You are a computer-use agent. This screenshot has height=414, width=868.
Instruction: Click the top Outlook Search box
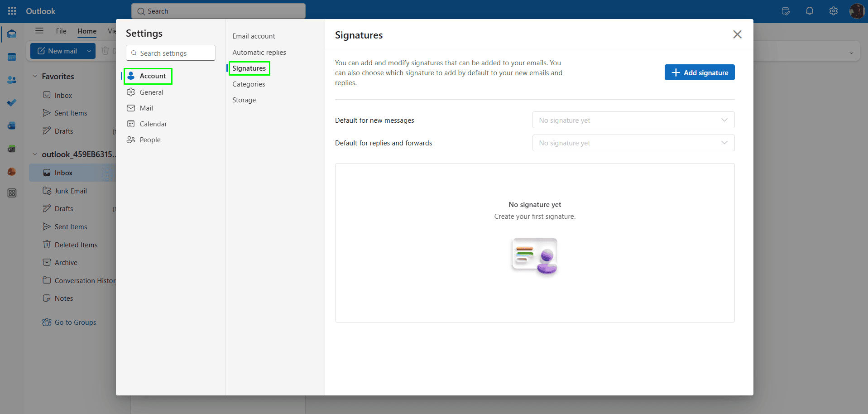[218, 11]
